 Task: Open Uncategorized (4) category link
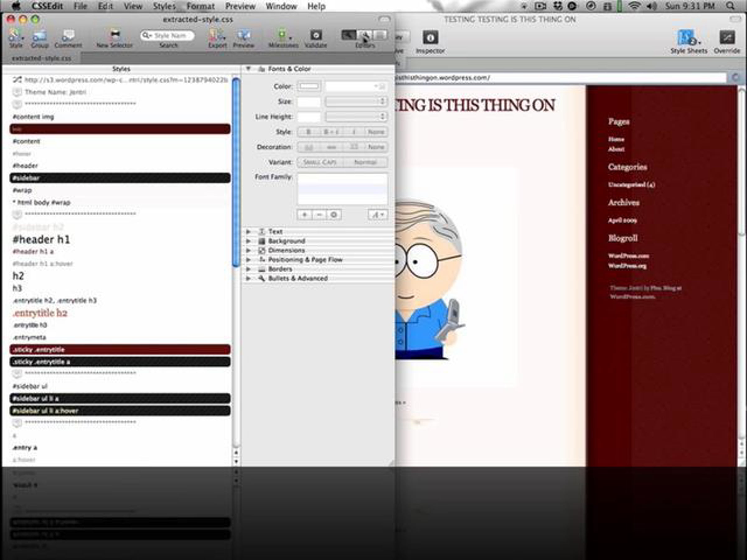pos(632,184)
